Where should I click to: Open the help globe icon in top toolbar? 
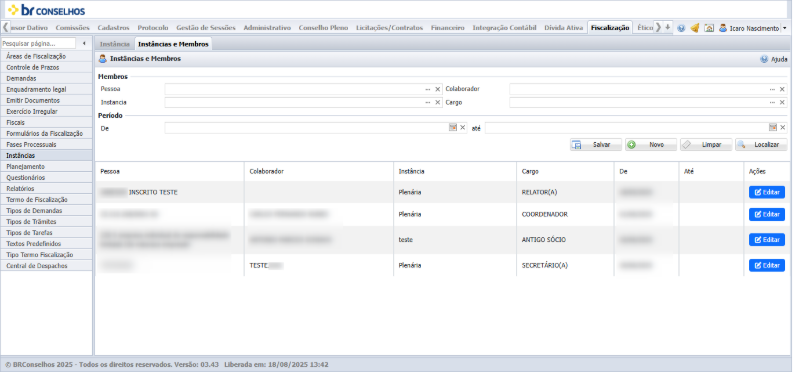(x=681, y=28)
